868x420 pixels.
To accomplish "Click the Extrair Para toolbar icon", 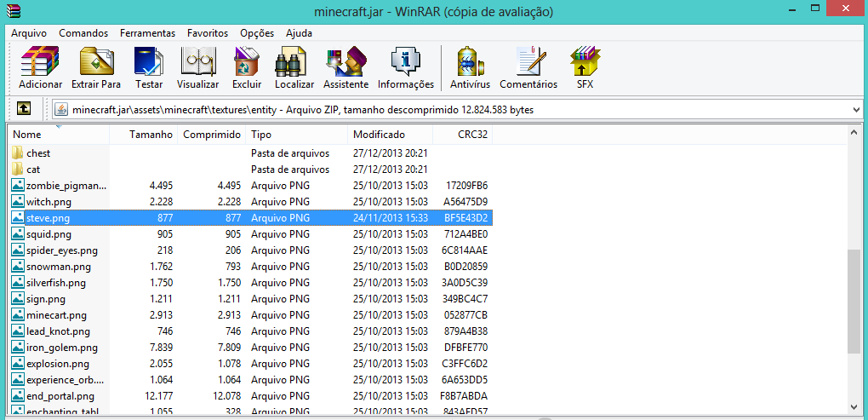I will pyautogui.click(x=96, y=67).
